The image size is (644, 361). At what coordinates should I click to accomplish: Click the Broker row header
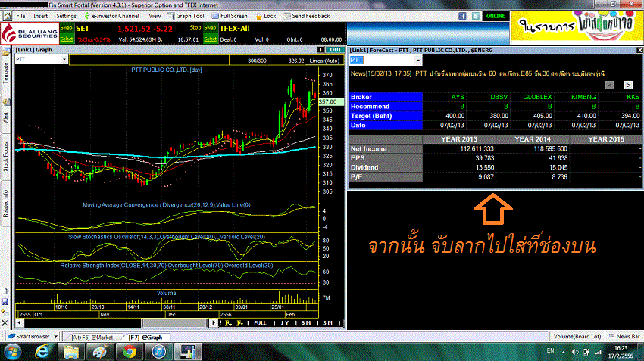[x=386, y=97]
